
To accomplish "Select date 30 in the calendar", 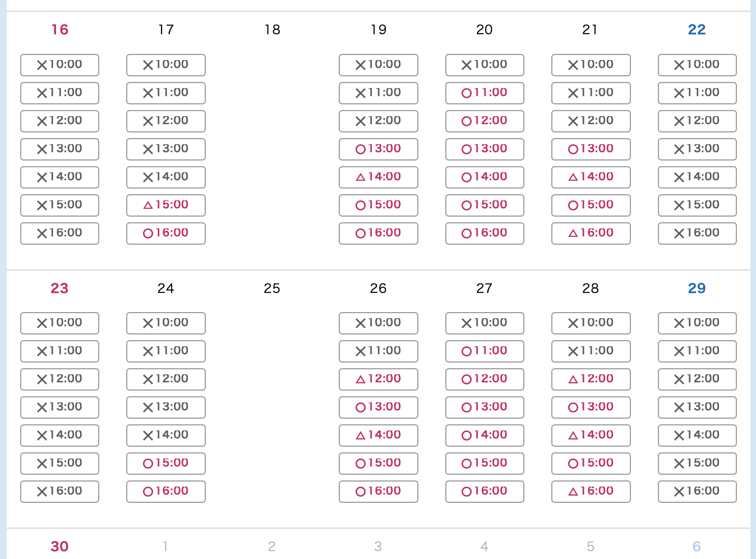I will pos(59,547).
